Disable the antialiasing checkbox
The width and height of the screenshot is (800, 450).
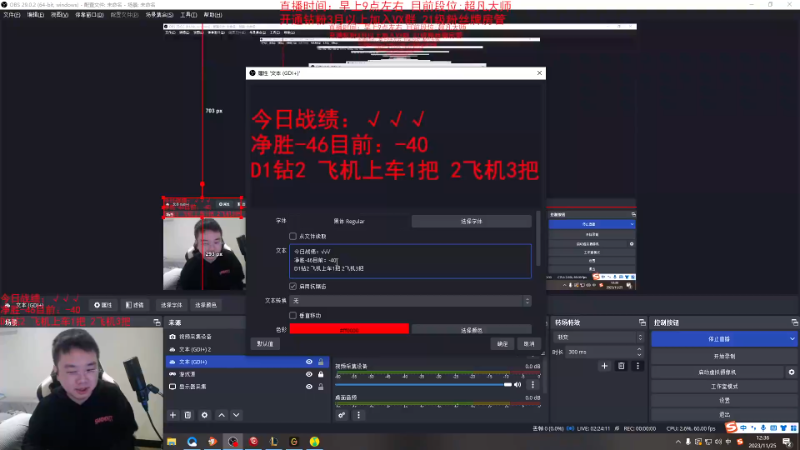(293, 286)
